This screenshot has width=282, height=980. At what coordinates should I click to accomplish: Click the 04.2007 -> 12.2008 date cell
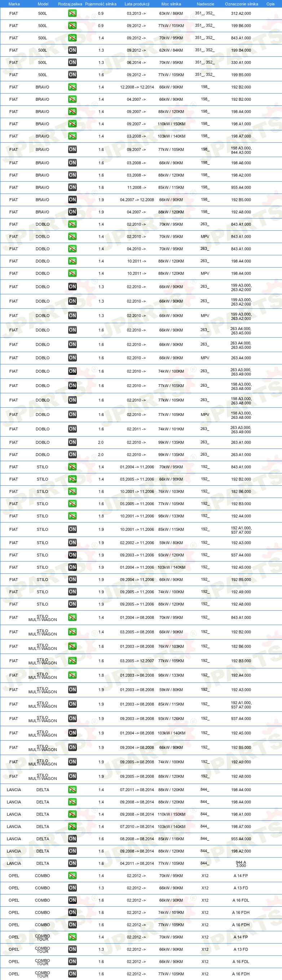pos(137,200)
